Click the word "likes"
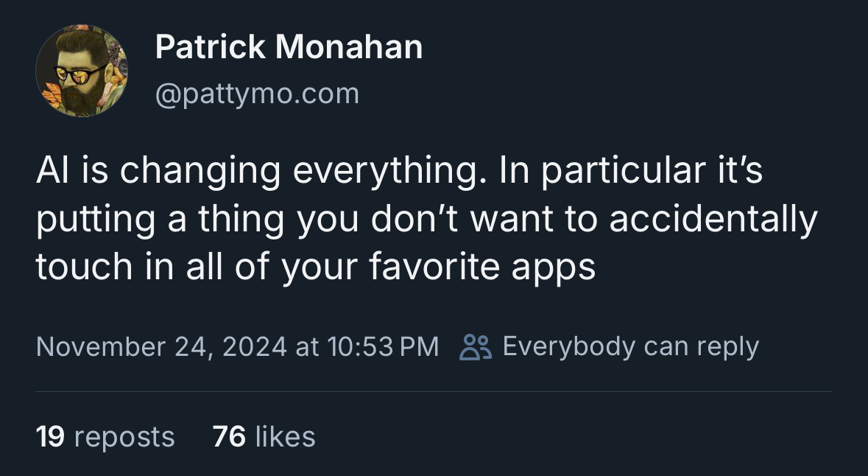 pos(286,436)
